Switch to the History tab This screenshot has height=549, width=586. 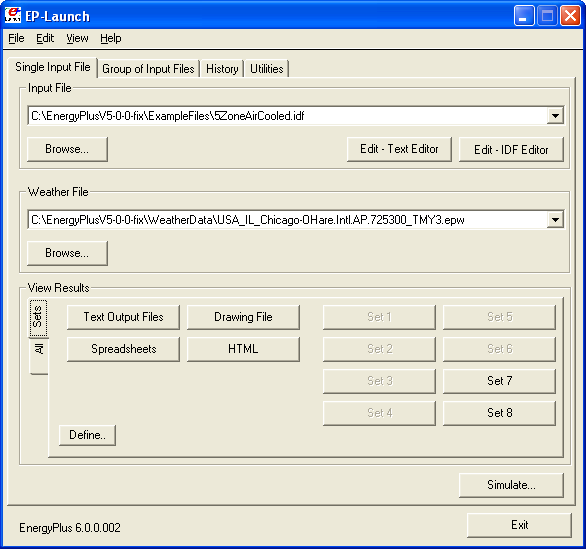222,69
